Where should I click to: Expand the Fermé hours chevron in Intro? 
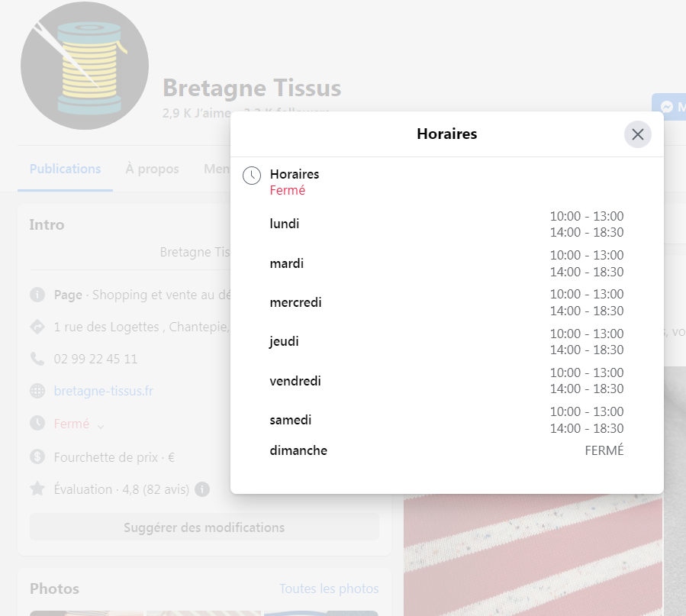[x=101, y=426]
